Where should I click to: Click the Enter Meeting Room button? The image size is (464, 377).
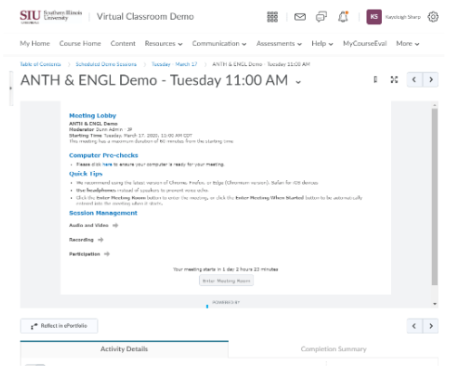coord(226,281)
